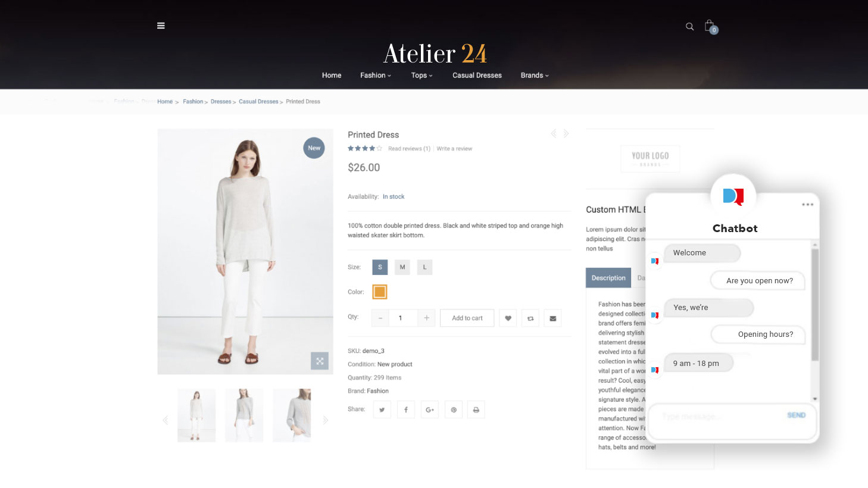
Task: Click the Add to cart button
Action: [467, 318]
